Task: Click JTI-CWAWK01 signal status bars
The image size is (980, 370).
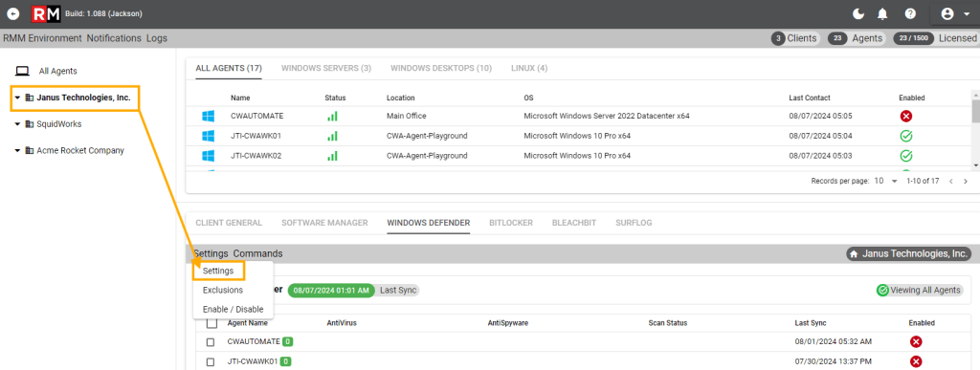Action: point(332,136)
